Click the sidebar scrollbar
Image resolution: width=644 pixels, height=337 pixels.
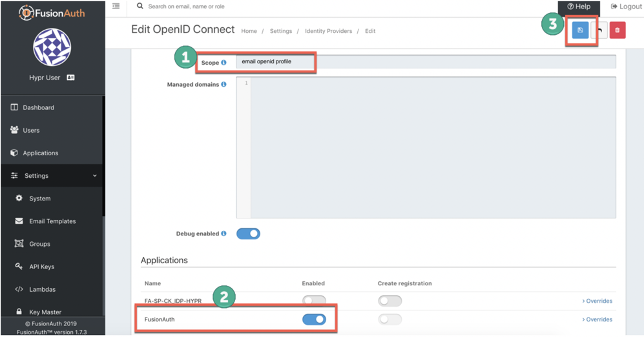103,157
